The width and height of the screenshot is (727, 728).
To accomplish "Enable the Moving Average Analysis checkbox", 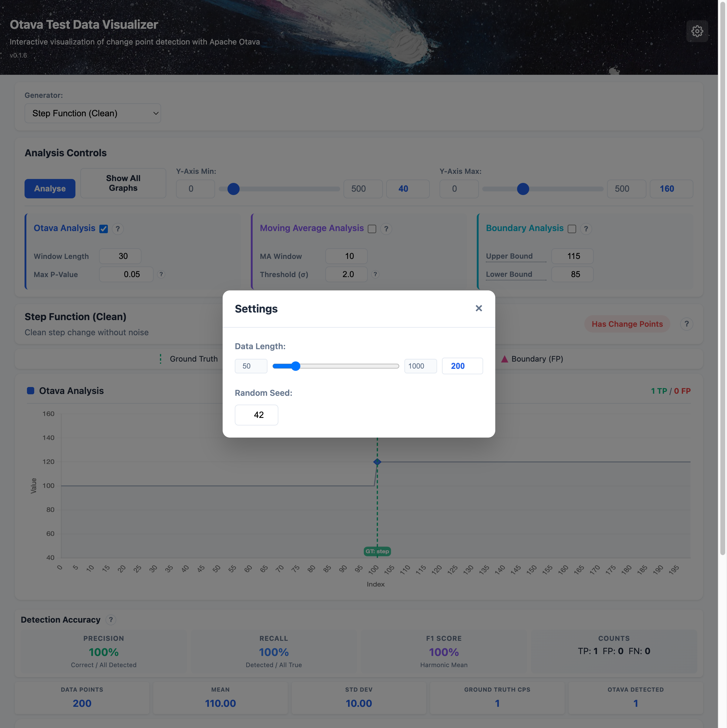I will [372, 229].
